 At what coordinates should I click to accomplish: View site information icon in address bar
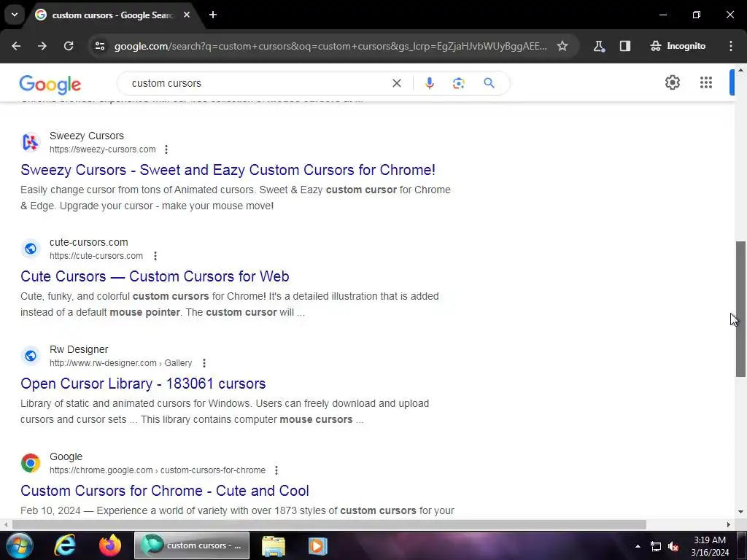(x=100, y=46)
